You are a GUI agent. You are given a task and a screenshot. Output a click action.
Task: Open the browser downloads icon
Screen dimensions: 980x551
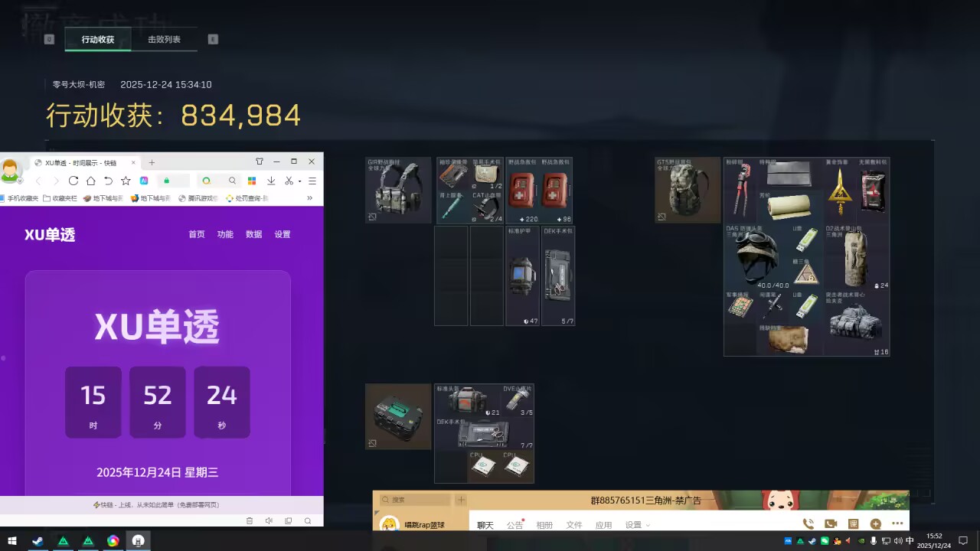click(x=271, y=181)
